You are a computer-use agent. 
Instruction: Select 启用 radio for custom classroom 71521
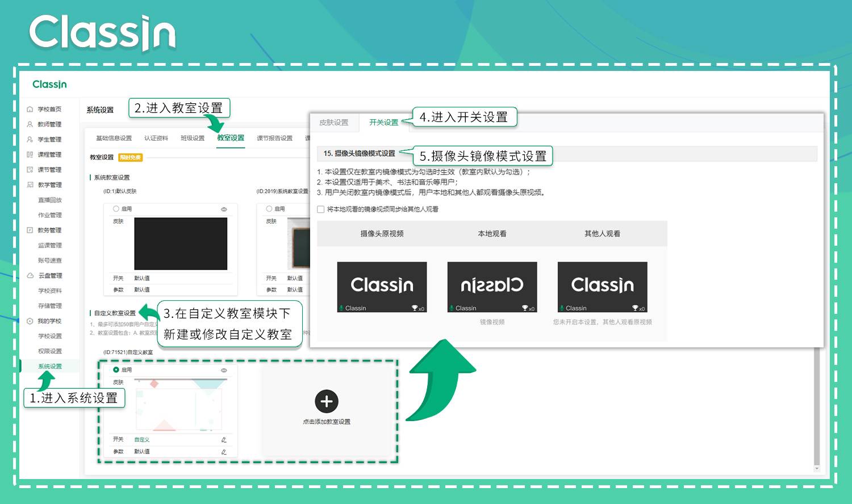pos(116,369)
